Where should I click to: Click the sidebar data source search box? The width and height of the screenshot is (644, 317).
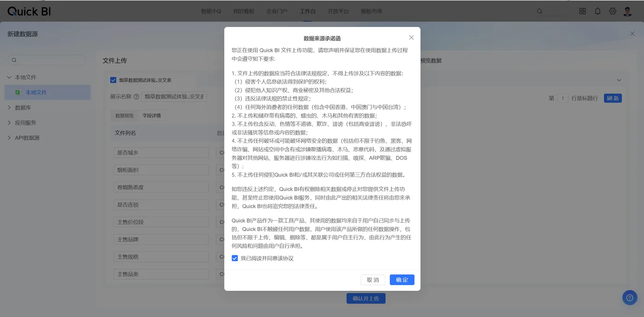click(x=46, y=60)
